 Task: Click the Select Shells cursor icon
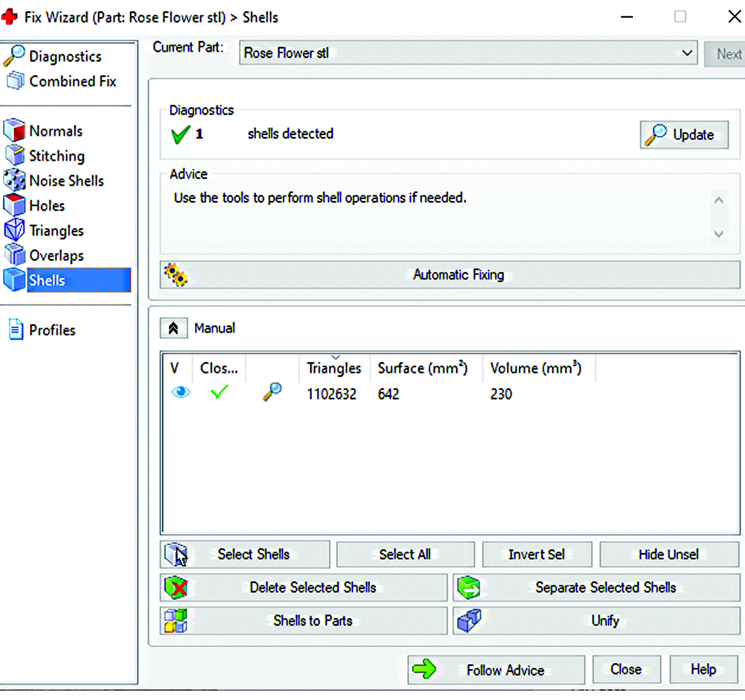pyautogui.click(x=176, y=554)
